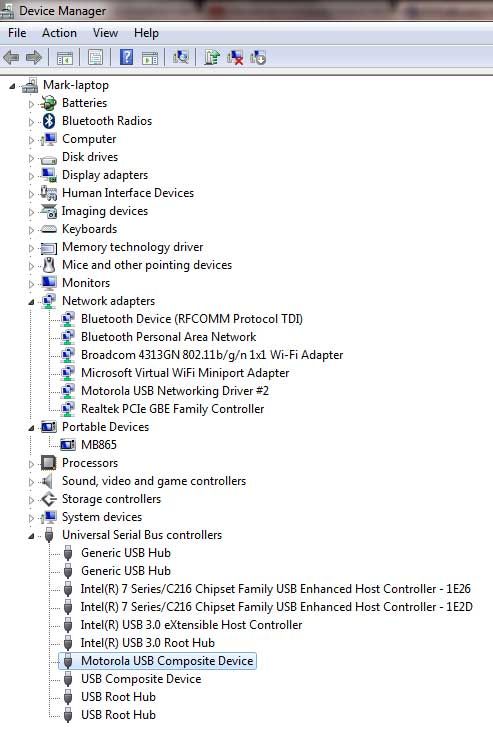
Task: Click the Bluetooth Radios category icon
Action: [49, 121]
